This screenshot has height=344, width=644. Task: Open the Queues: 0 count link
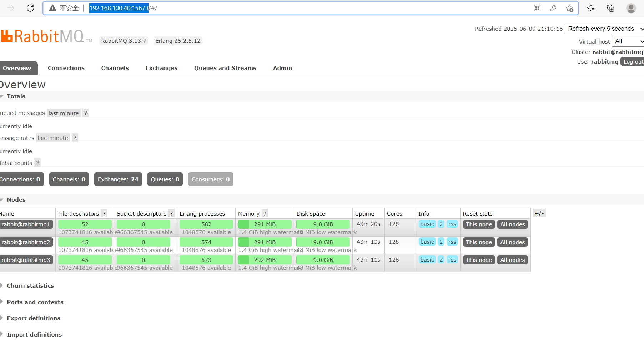[165, 179]
